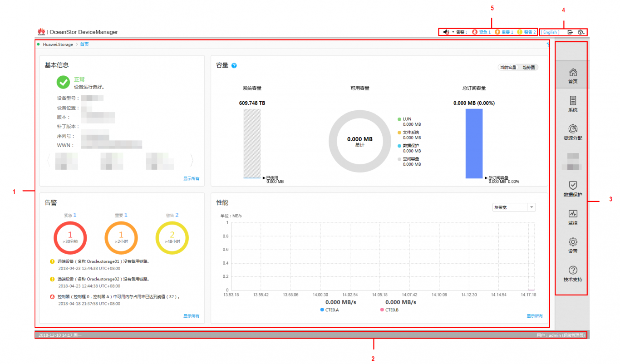The image size is (620, 364).
Task: Click the 告警 panel heading
Action: tap(51, 202)
